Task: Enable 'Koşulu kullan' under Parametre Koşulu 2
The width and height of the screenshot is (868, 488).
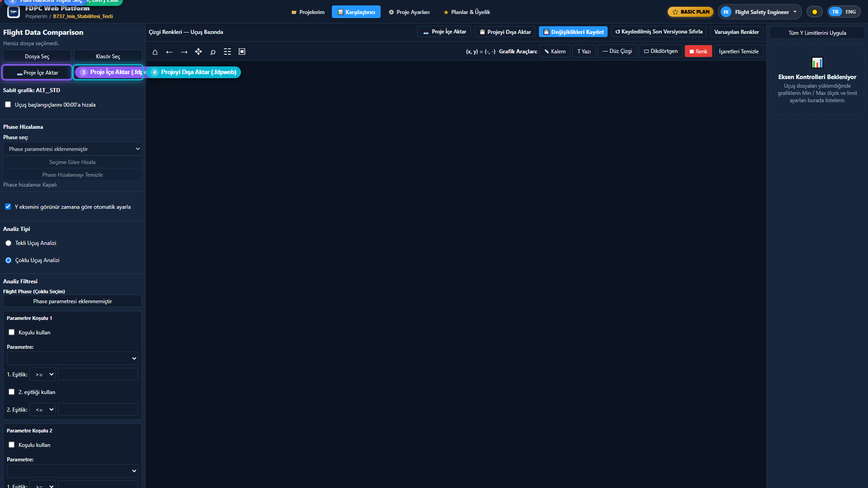Action: point(11,445)
